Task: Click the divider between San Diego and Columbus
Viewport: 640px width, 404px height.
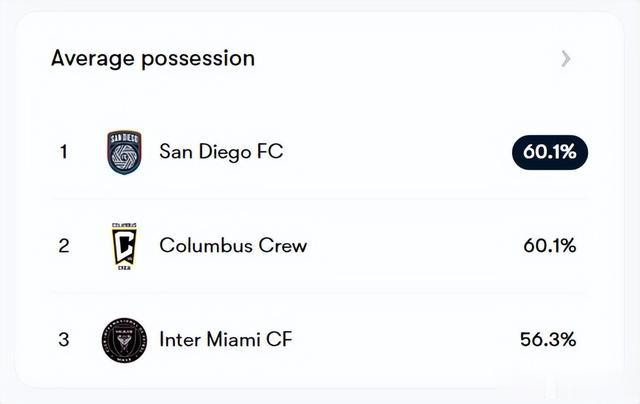Action: (x=320, y=199)
